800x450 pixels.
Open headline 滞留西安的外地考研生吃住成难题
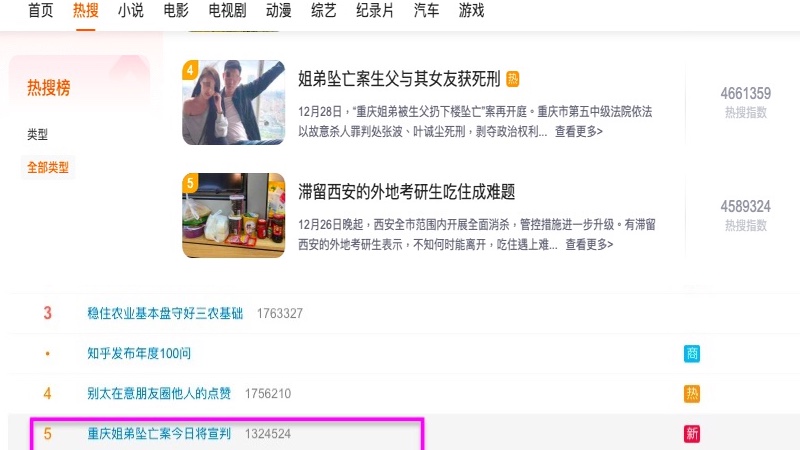click(x=407, y=192)
